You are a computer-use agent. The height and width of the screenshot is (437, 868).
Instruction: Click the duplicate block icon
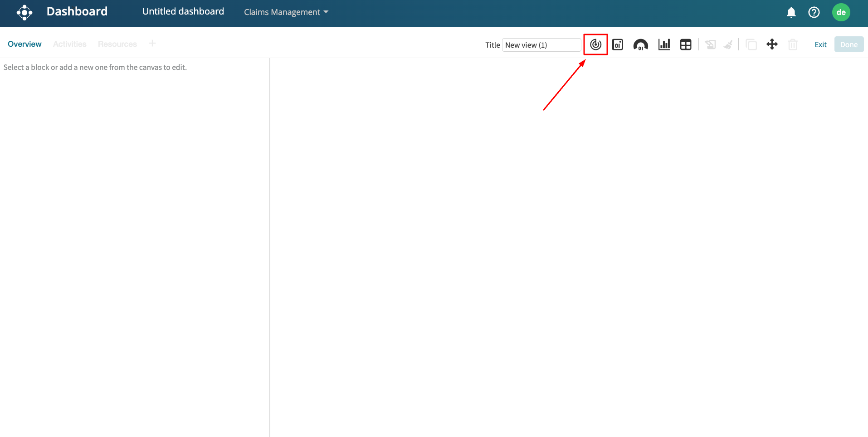pos(751,44)
